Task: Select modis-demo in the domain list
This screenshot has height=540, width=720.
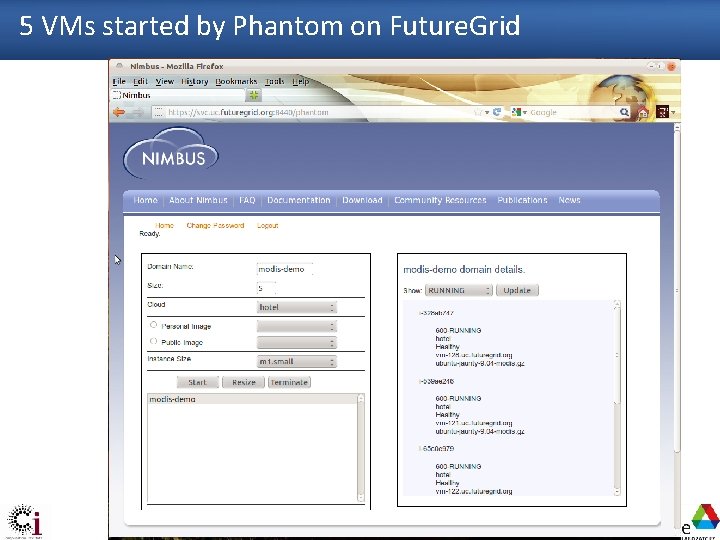Action: point(252,399)
